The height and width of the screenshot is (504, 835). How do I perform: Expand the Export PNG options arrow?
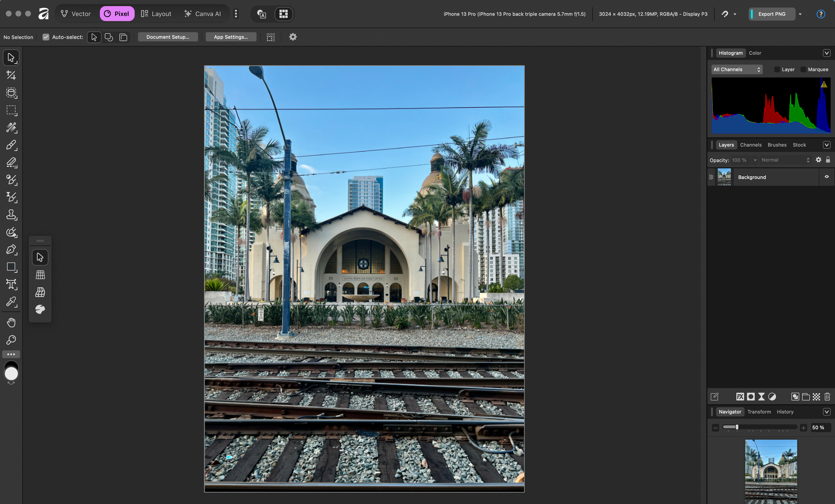(800, 14)
